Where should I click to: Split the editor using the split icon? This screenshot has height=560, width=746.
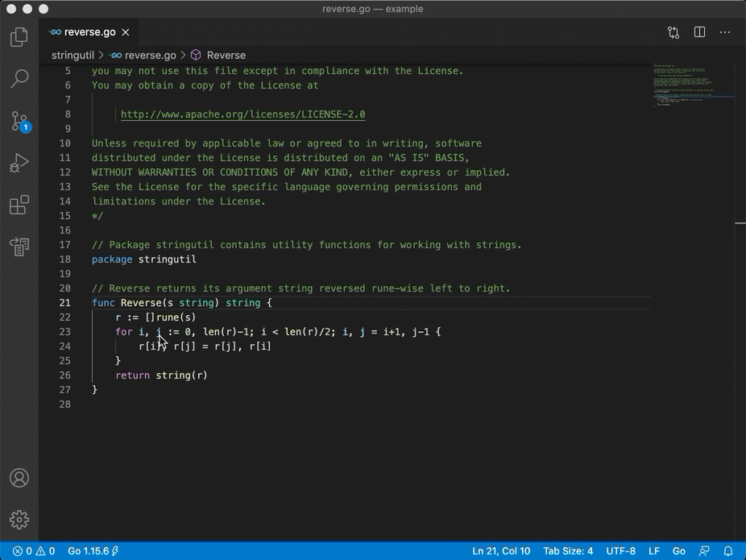698,32
